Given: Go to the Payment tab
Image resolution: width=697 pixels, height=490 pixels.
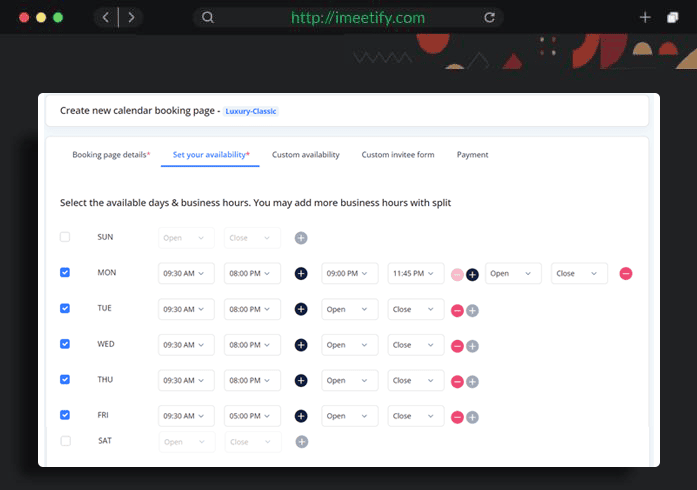Looking at the screenshot, I should [x=472, y=155].
